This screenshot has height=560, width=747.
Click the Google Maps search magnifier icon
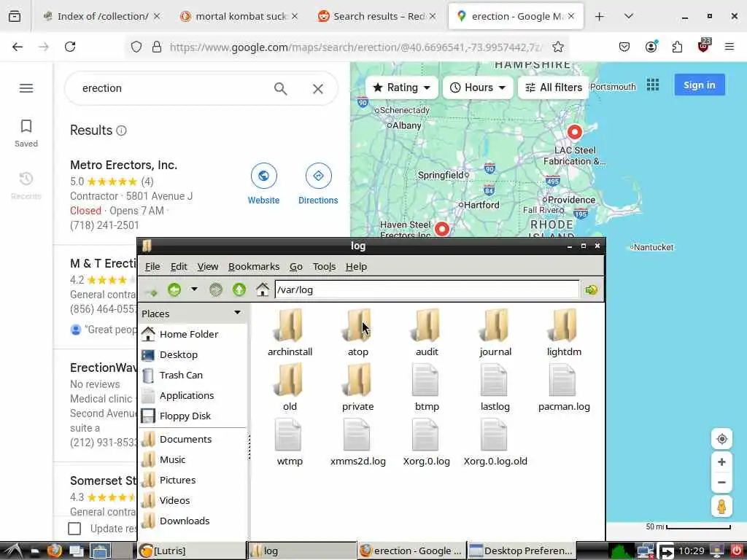(281, 88)
